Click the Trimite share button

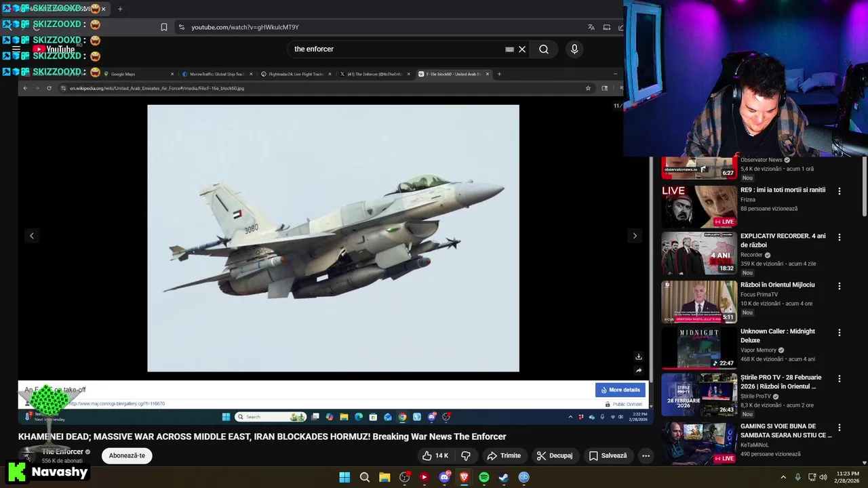504,456
